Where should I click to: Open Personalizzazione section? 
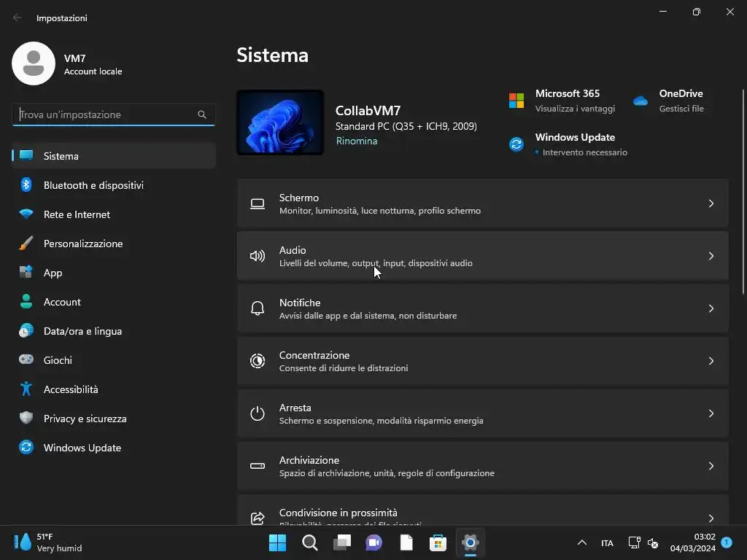pyautogui.click(x=114, y=244)
